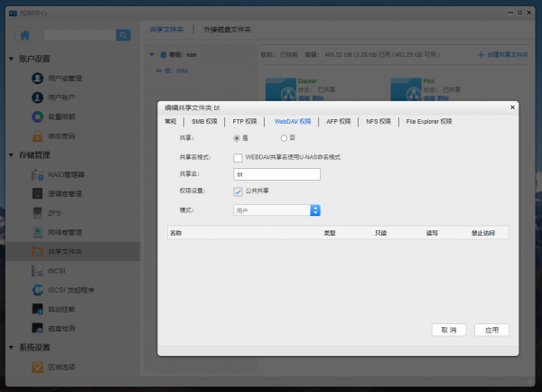542x392 pixels.
Task: Click the Pics folder name text
Action: click(428, 81)
